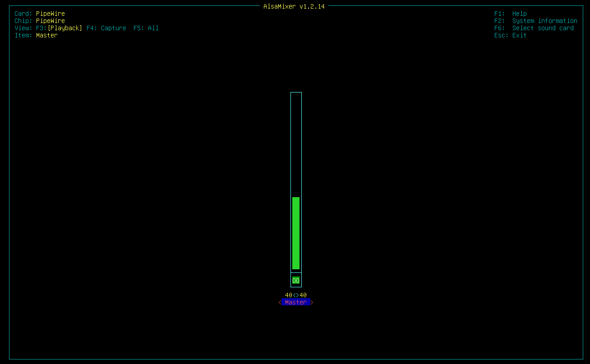The image size is (590, 364).
Task: Click the <> balance symbol between the 40 values
Action: (296, 295)
